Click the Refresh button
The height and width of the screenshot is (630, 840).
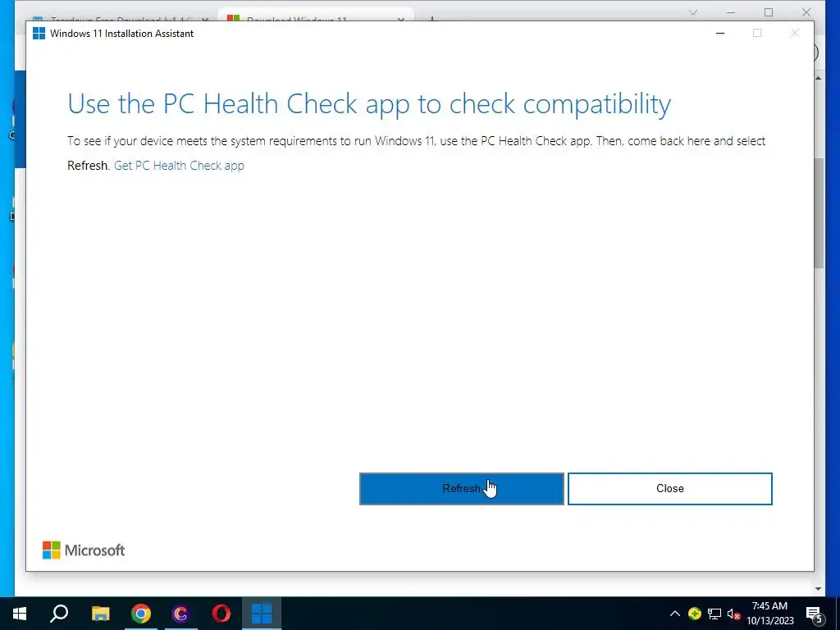coord(461,489)
